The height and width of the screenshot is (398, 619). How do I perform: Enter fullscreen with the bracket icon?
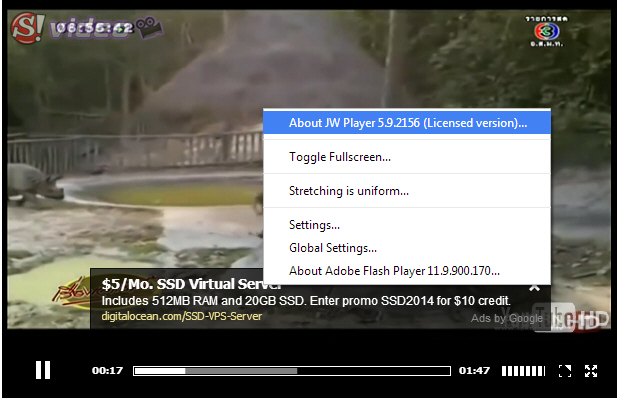pyautogui.click(x=565, y=371)
